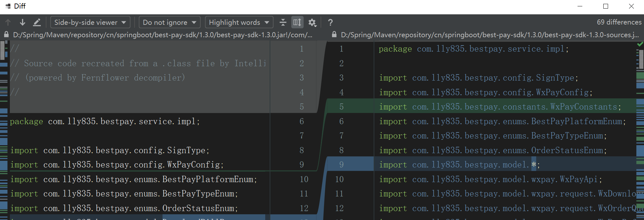Click the right file lock icon

[334, 35]
